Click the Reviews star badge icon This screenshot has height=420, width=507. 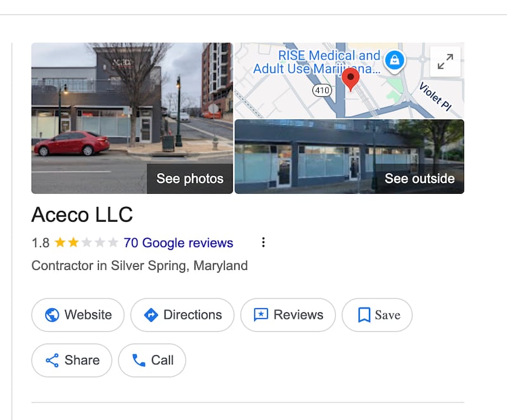(x=261, y=314)
